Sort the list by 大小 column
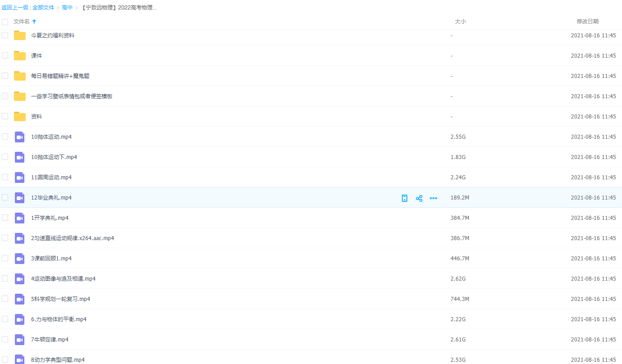This screenshot has width=622, height=364. [460, 22]
